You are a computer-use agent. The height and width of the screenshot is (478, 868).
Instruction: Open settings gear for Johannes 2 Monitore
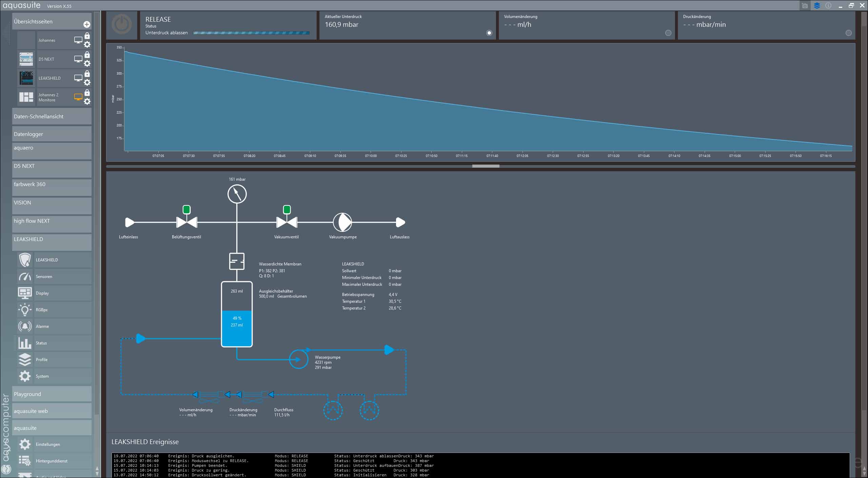pos(87,101)
